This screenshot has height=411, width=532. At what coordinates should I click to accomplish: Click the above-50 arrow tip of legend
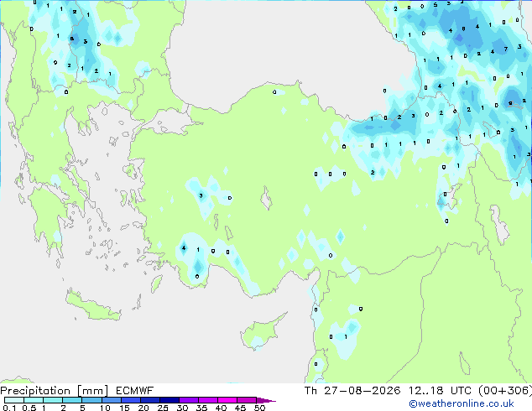click(x=266, y=400)
